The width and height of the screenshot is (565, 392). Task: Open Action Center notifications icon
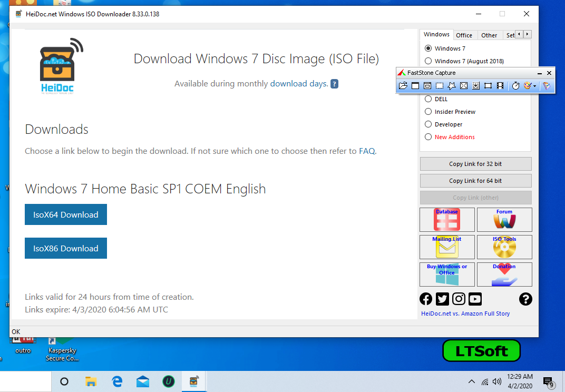[549, 383]
